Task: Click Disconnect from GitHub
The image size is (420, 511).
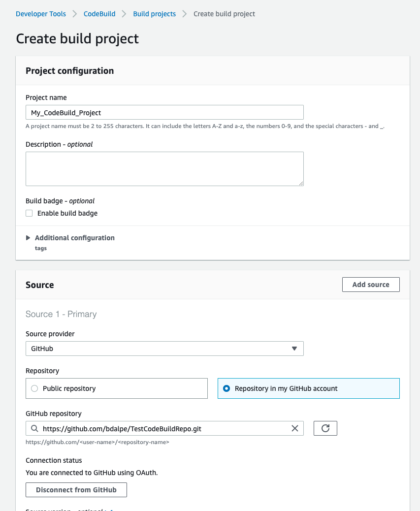Action: click(x=76, y=489)
